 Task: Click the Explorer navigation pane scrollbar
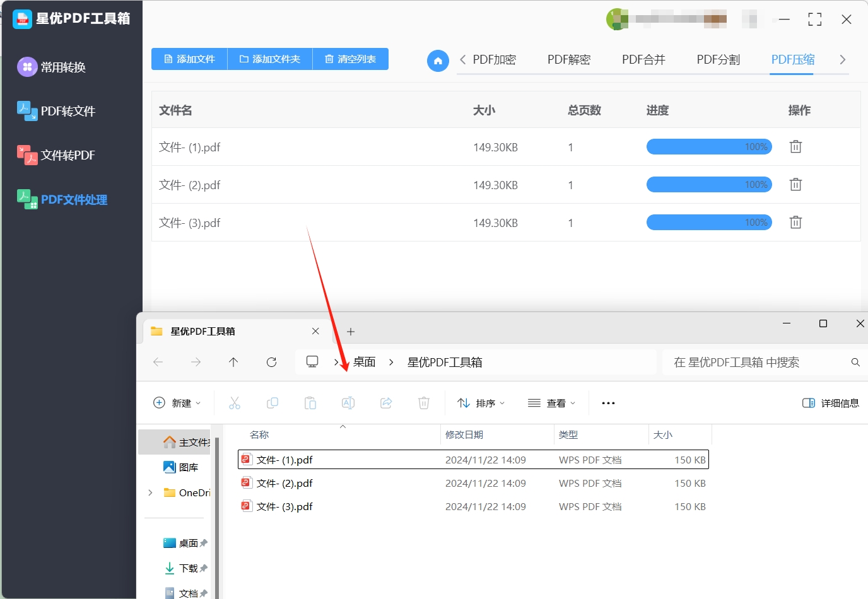click(217, 517)
